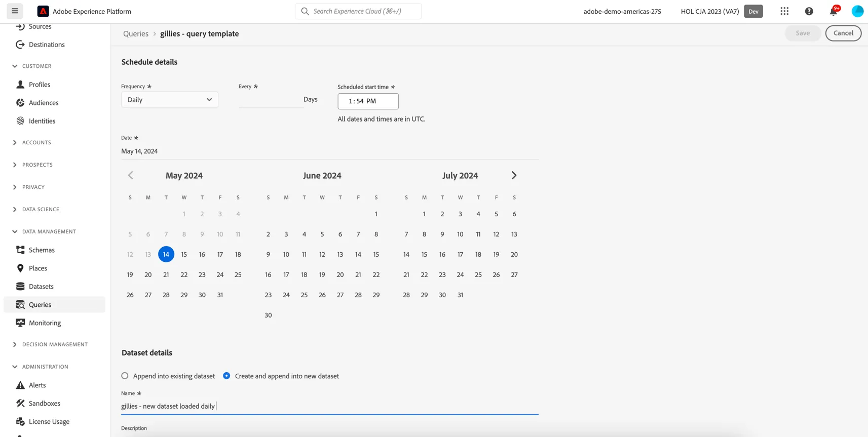Viewport: 868px width, 437px height.
Task: Click the Destinations icon in sidebar
Action: coord(20,45)
